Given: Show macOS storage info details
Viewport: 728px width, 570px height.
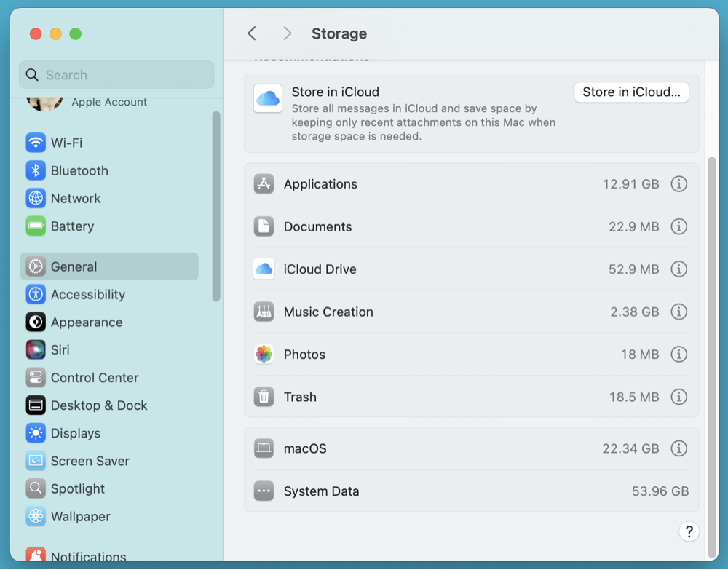Looking at the screenshot, I should pos(678,448).
